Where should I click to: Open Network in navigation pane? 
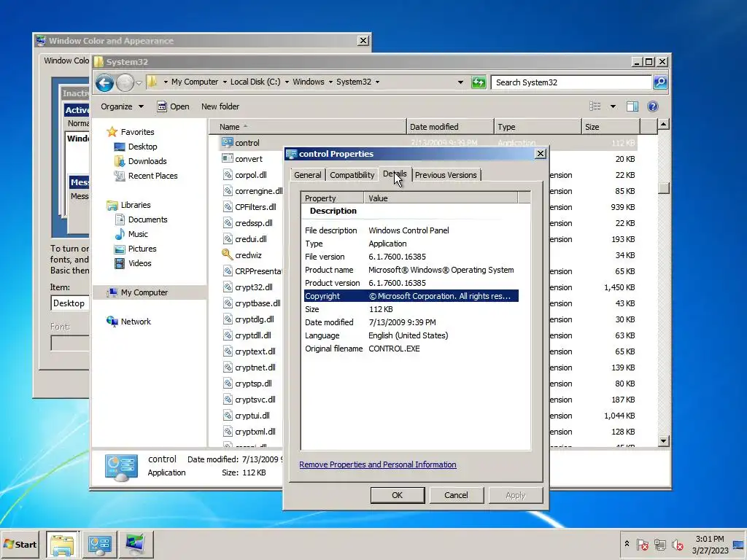point(135,322)
